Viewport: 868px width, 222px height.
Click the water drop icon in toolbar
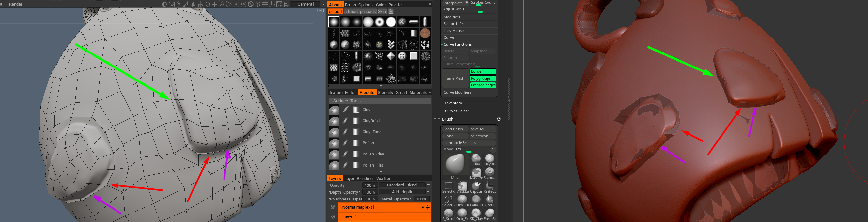click(193, 4)
